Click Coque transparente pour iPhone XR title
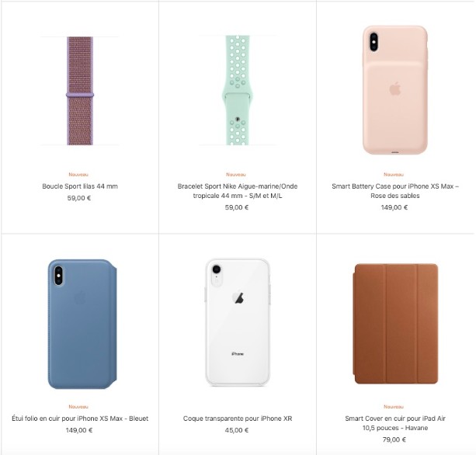 (238, 419)
